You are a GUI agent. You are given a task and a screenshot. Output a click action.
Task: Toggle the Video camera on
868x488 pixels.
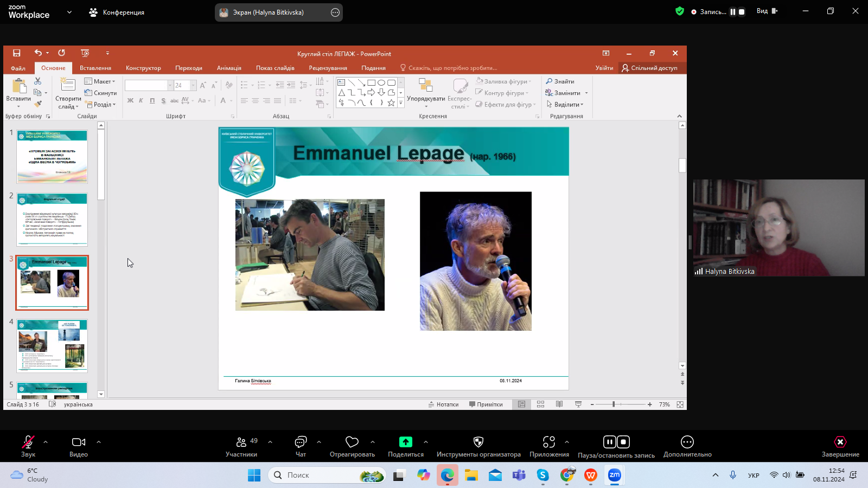tap(79, 442)
